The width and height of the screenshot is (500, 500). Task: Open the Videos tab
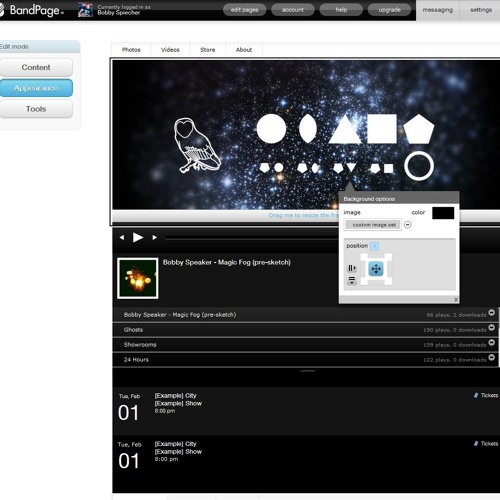(x=170, y=50)
